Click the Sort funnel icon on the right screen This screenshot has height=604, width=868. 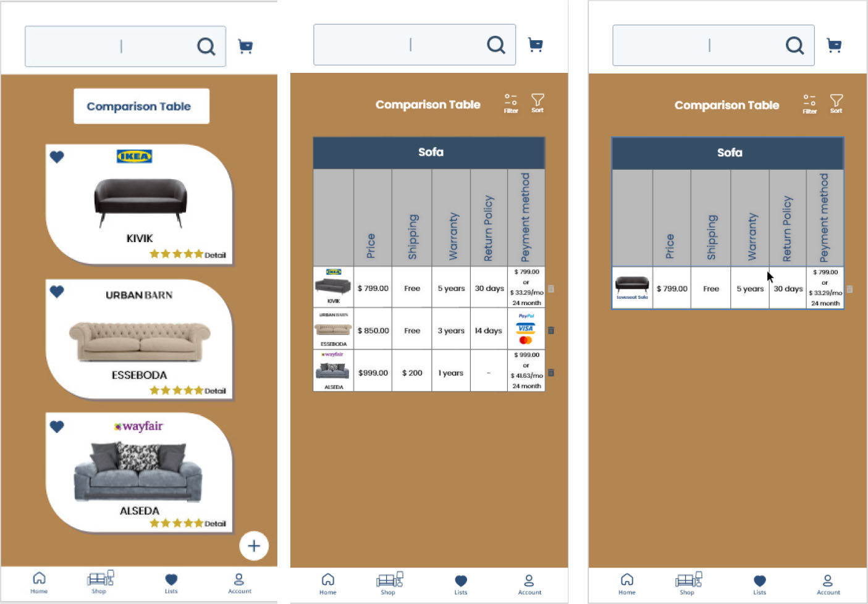(836, 103)
